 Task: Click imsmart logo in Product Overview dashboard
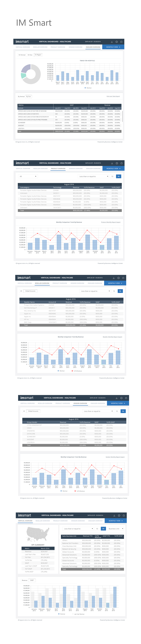click(x=22, y=163)
